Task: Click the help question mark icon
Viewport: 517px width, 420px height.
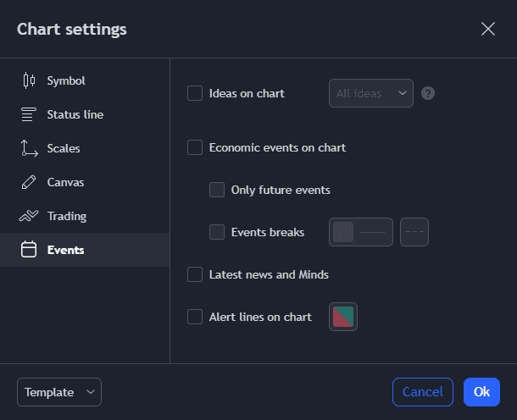Action: click(428, 93)
